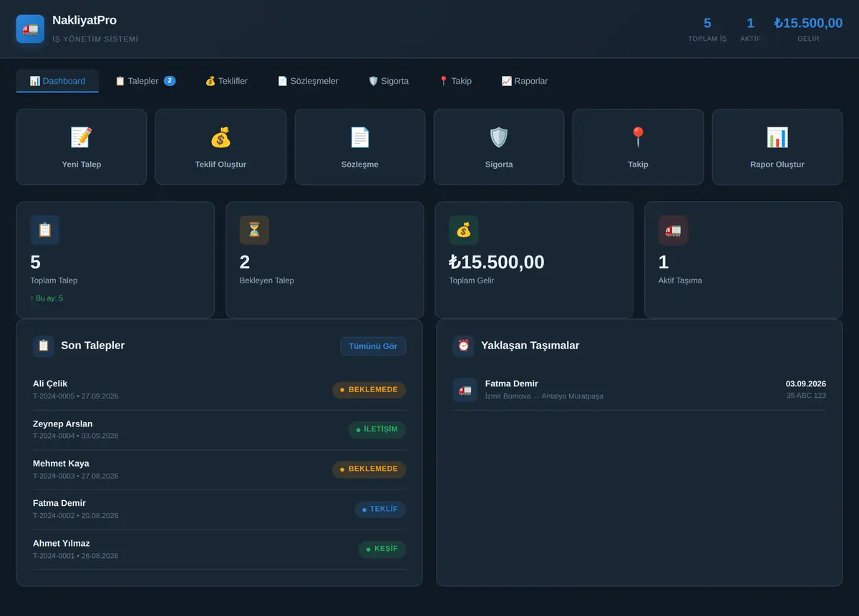Viewport: 859px width, 616px height.
Task: Go to the Sözleşmeler tab
Action: pos(308,81)
